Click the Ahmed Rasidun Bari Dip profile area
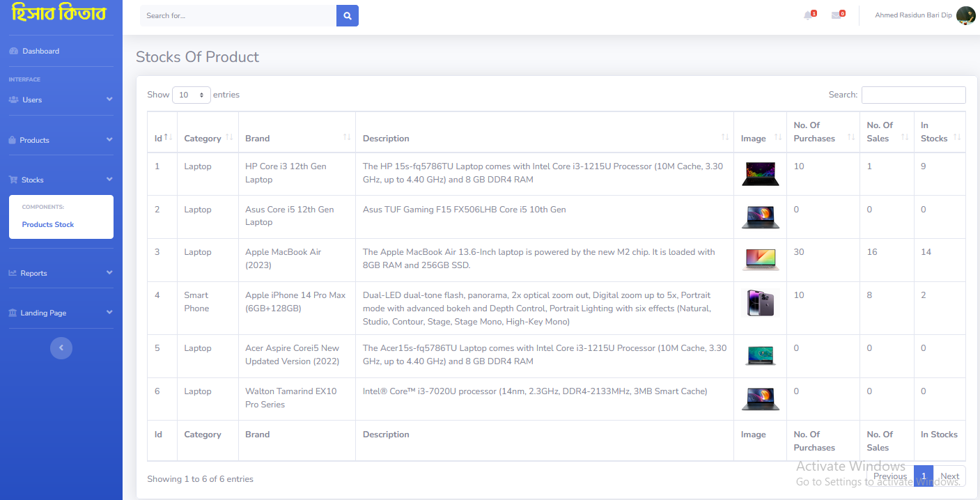The height and width of the screenshot is (500, 980). (913, 15)
